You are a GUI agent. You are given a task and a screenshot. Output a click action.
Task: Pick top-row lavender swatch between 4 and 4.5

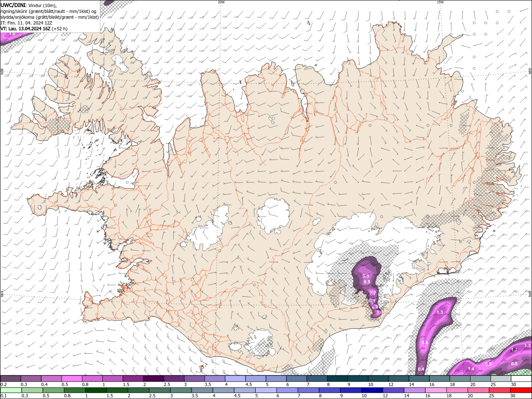click(235, 379)
